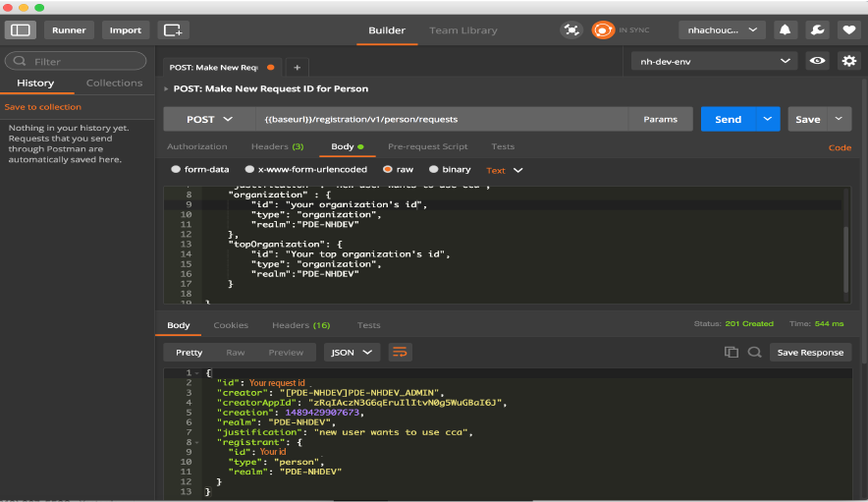Open the JSON response format dropdown
Screen dimensions: 868x502
click(352, 352)
